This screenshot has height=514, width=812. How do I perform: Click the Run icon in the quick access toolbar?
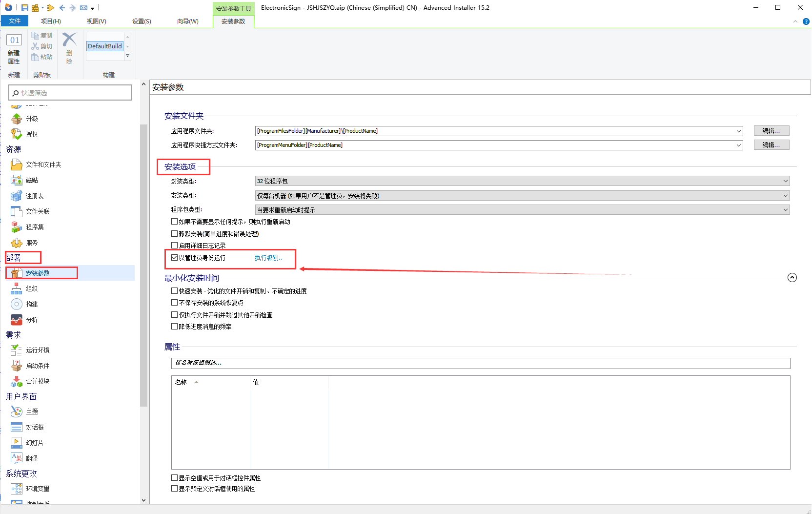tap(51, 8)
